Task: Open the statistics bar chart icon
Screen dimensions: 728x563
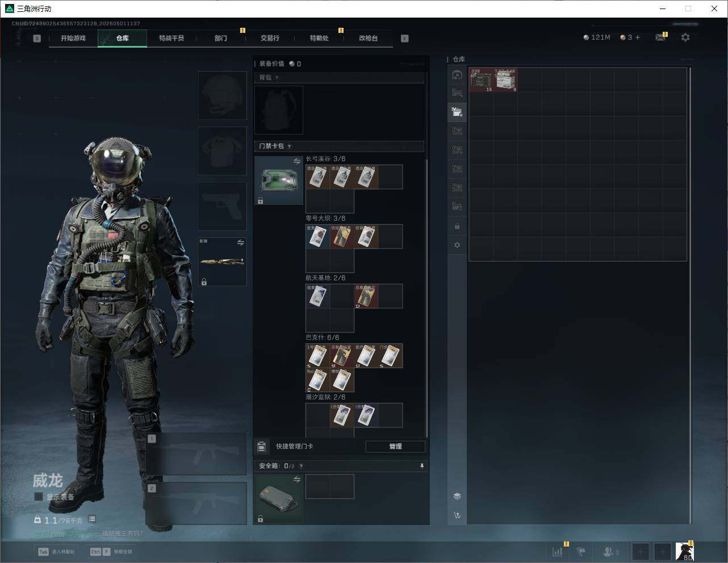Action: [x=558, y=552]
